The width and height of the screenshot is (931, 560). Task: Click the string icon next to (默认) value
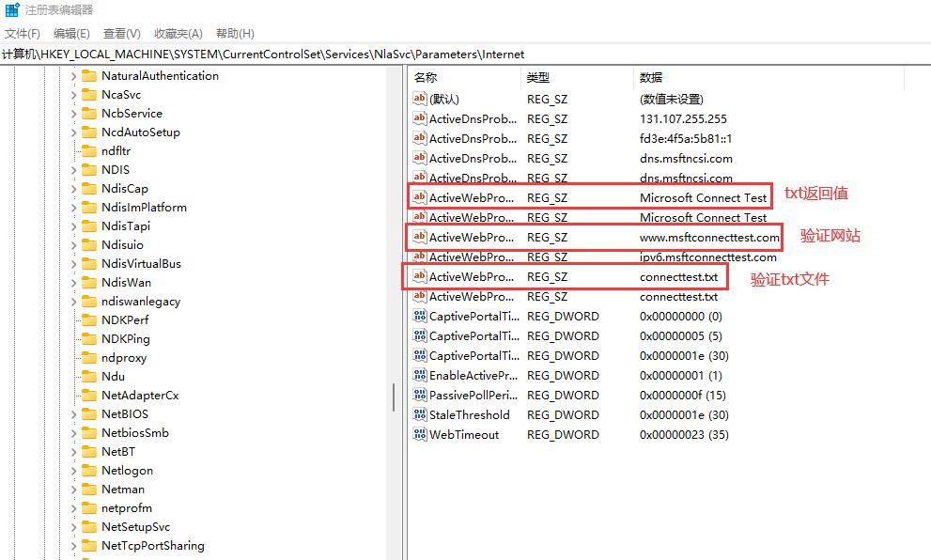click(x=419, y=99)
